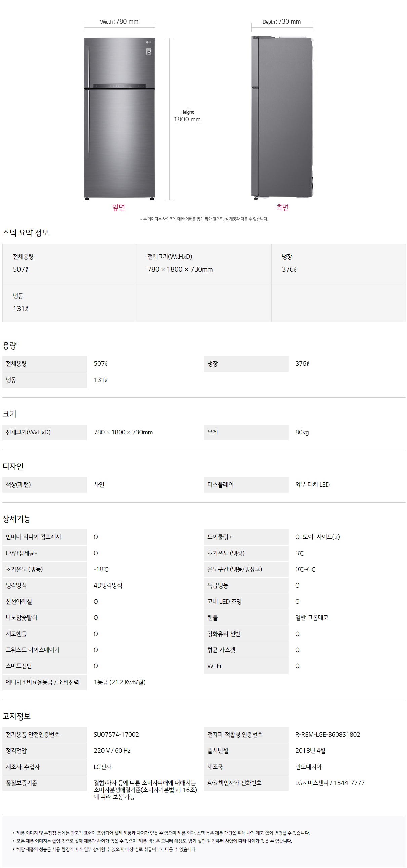The width and height of the screenshot is (407, 868).
Task: Click the Height 1800 mm dimension label
Action: pos(187,116)
